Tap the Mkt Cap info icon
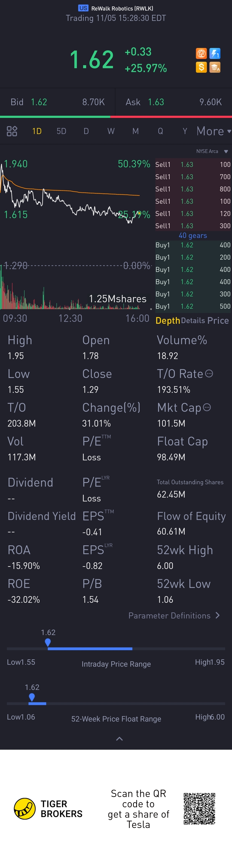 207,407
